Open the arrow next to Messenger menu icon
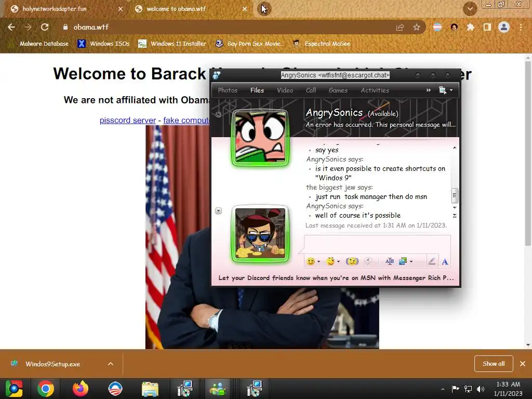The width and height of the screenshot is (532, 399). coord(451,90)
